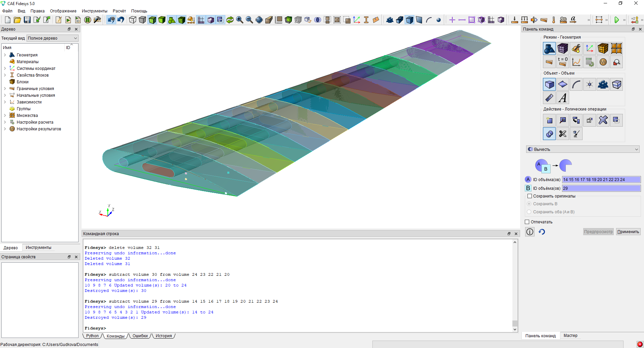Image resolution: width=644 pixels, height=348 pixels.
Task: Switch to the Мастер tab
Action: 570,336
